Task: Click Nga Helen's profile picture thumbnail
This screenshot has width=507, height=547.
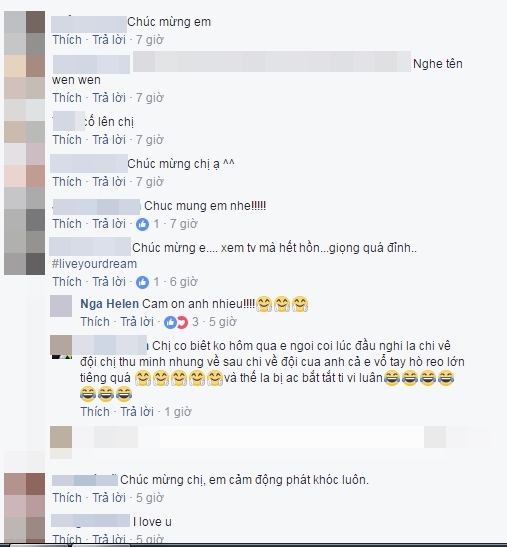Action: click(61, 306)
